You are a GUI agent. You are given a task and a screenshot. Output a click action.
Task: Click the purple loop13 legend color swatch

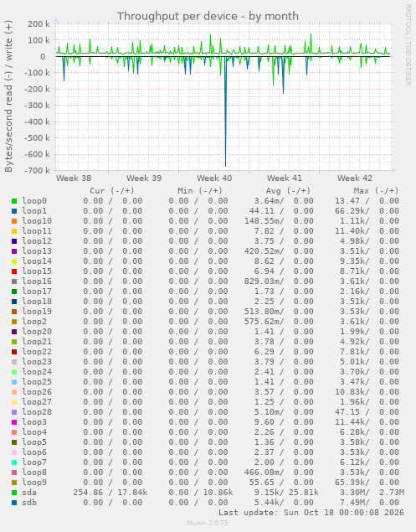tap(14, 251)
